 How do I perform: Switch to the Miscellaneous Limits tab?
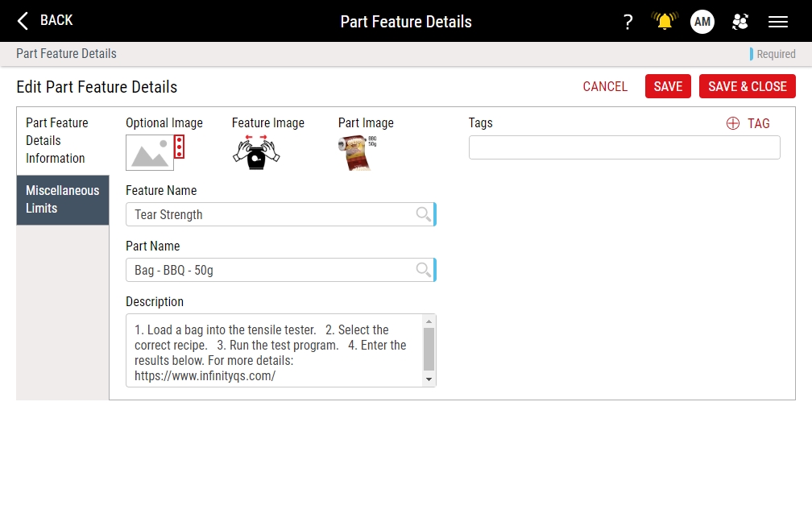pyautogui.click(x=63, y=200)
